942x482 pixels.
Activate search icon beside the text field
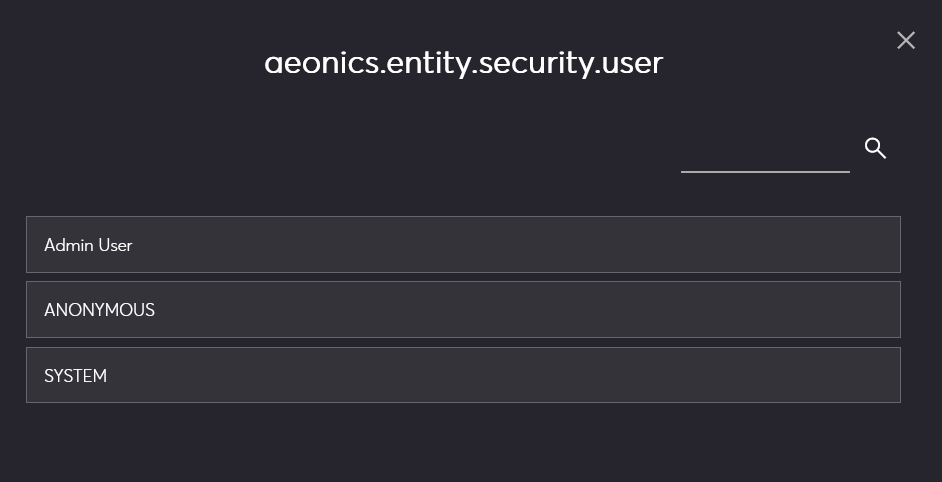tap(875, 148)
